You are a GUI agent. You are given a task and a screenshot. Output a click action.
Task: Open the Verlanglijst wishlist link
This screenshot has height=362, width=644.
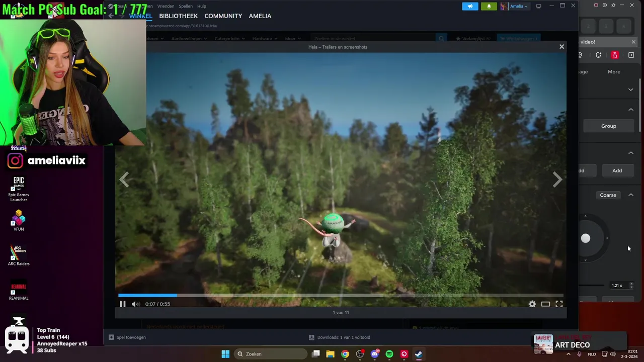pos(473,39)
